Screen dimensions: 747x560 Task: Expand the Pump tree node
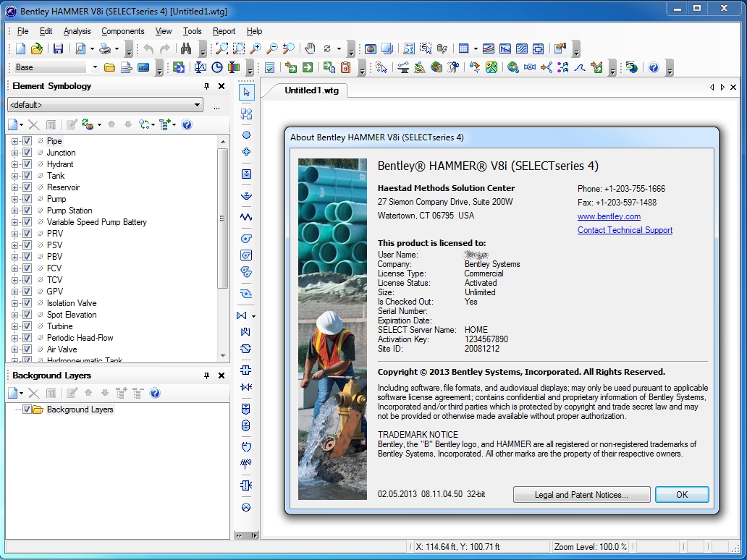coord(14,199)
